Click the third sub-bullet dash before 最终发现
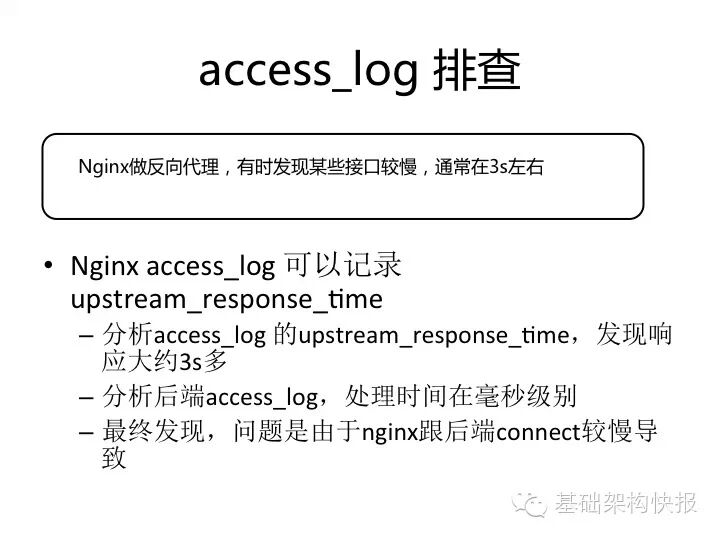720x540 pixels. click(x=86, y=433)
